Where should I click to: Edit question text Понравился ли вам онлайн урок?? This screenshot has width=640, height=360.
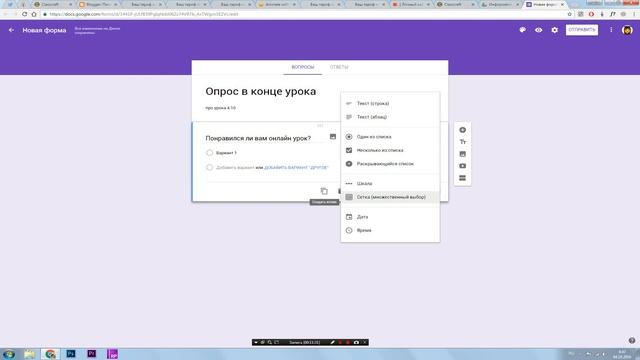pyautogui.click(x=258, y=138)
